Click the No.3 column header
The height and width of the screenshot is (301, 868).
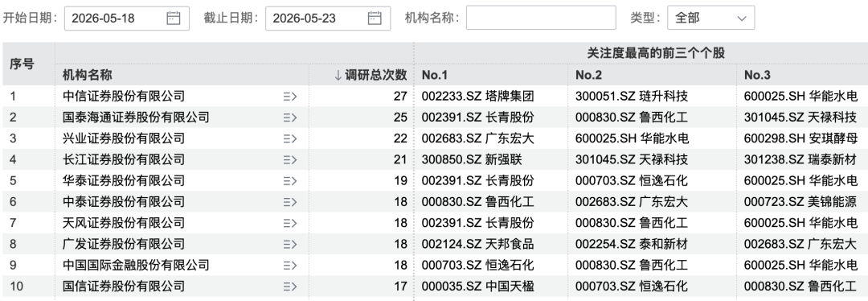[757, 75]
